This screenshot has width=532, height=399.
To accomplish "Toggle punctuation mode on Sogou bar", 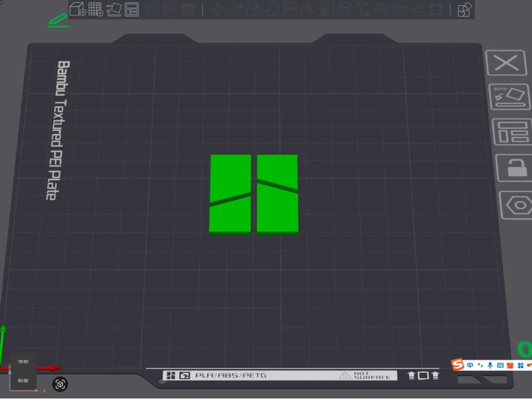I will (480, 365).
